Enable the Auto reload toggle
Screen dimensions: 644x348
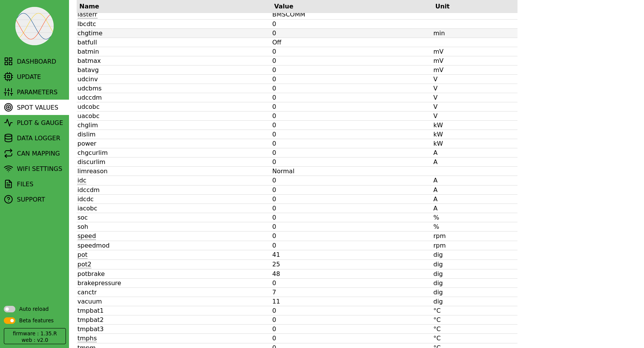coord(10,309)
